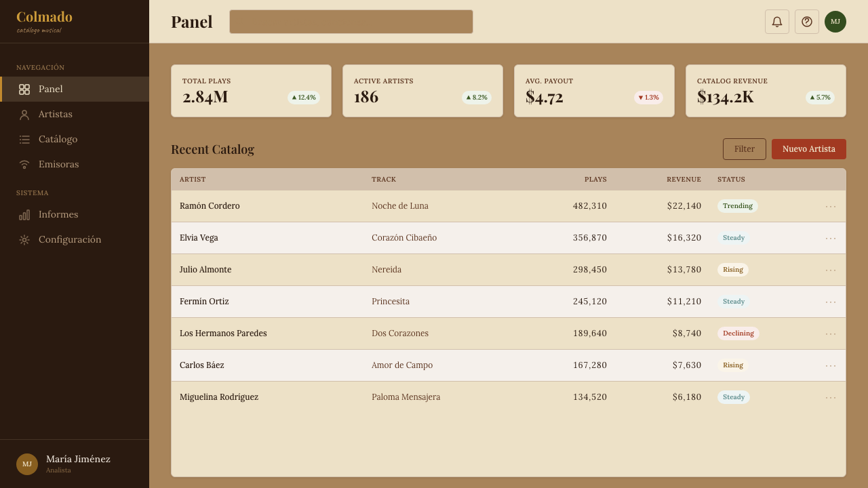Click the Trending status badge
This screenshot has height=488, width=868.
(x=738, y=206)
